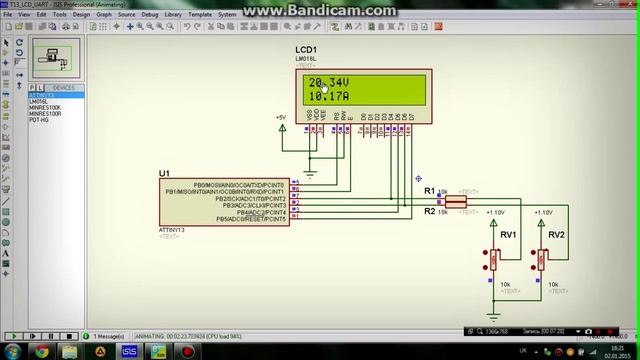The height and width of the screenshot is (360, 640).
Task: Select the Terminals mode tool
Action: [6, 116]
